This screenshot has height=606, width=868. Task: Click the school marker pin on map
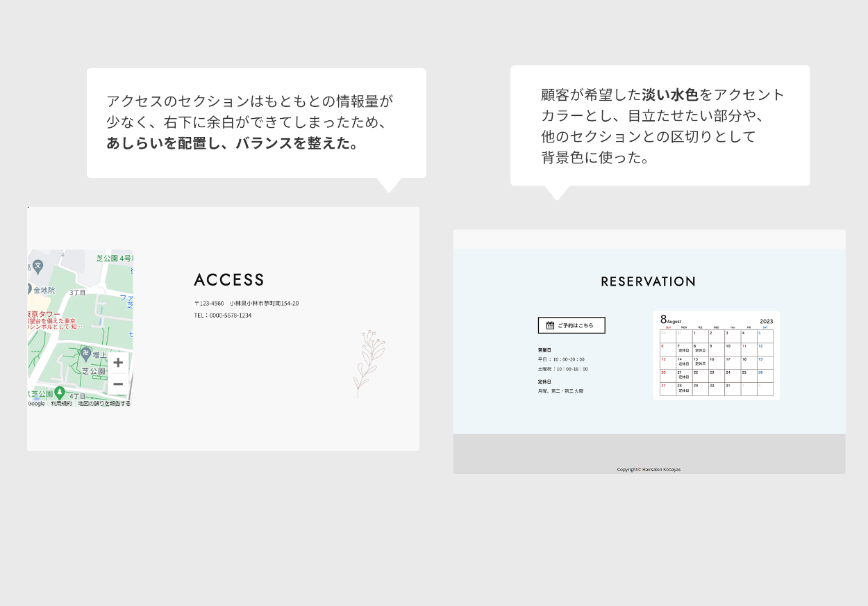coord(38,265)
